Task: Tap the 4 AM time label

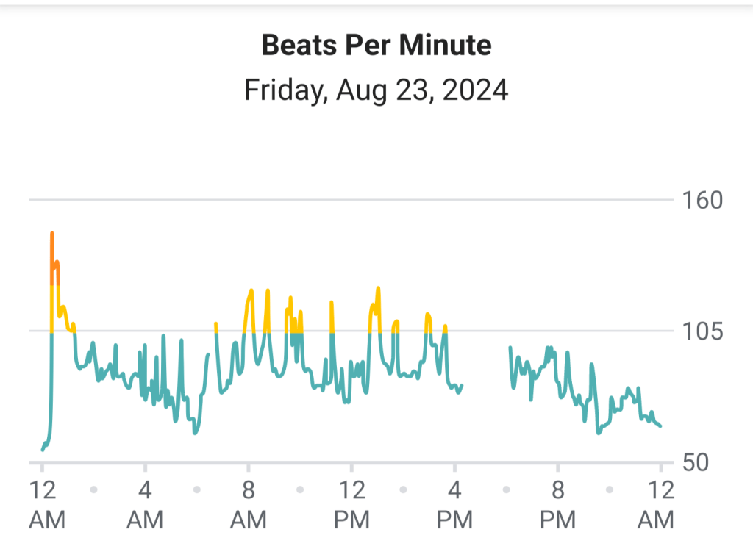Action: (x=145, y=504)
